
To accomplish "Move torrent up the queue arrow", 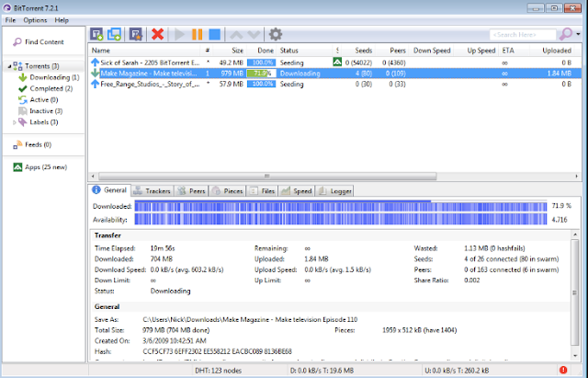I will click(236, 35).
